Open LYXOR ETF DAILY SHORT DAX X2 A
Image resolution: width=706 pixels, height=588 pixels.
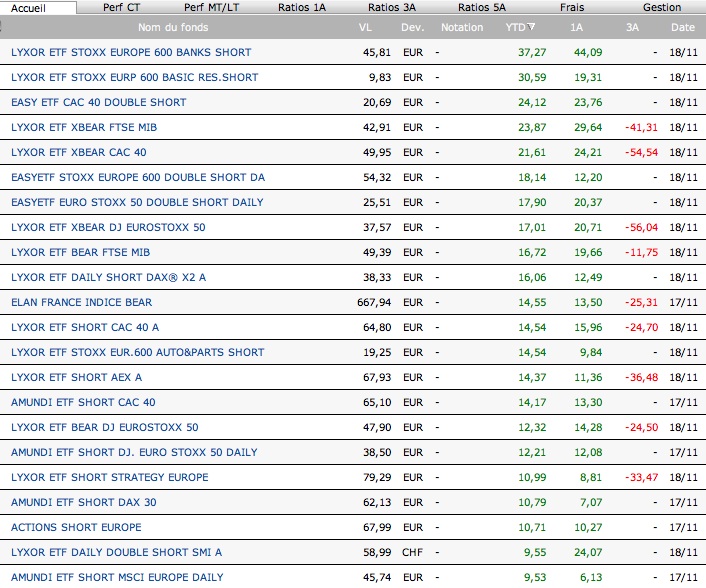click(109, 277)
